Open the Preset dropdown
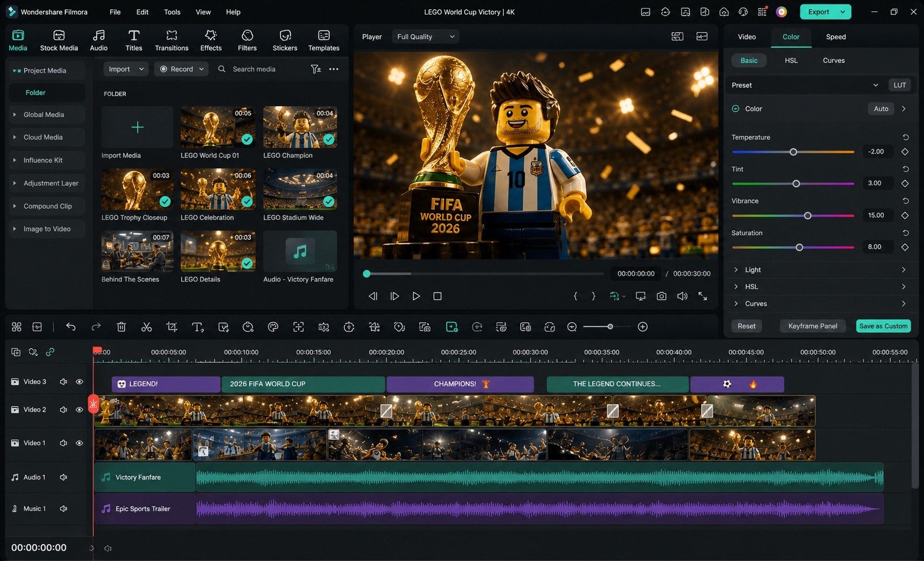Viewport: 924px width, 561px height. [805, 85]
